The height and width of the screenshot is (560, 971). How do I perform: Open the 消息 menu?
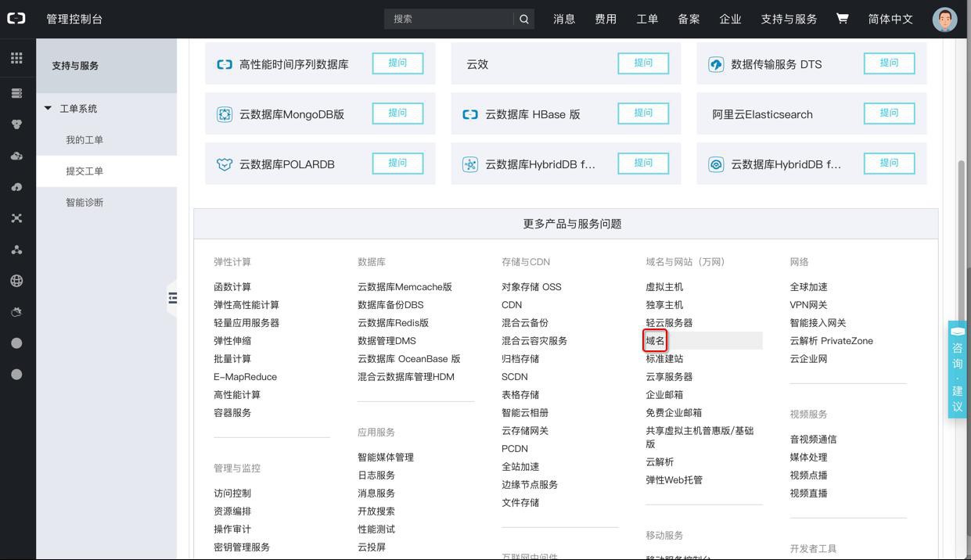click(x=564, y=19)
